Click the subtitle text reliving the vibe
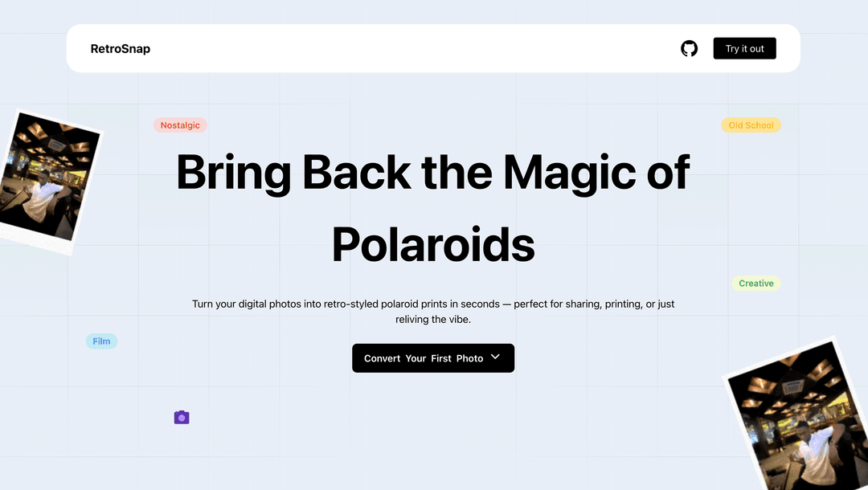The width and height of the screenshot is (868, 490). pyautogui.click(x=433, y=320)
